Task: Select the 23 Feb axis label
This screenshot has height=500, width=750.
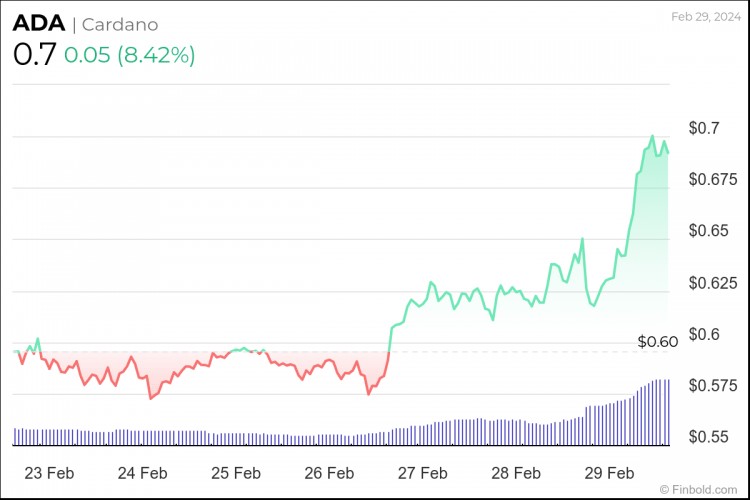Action: coord(49,473)
